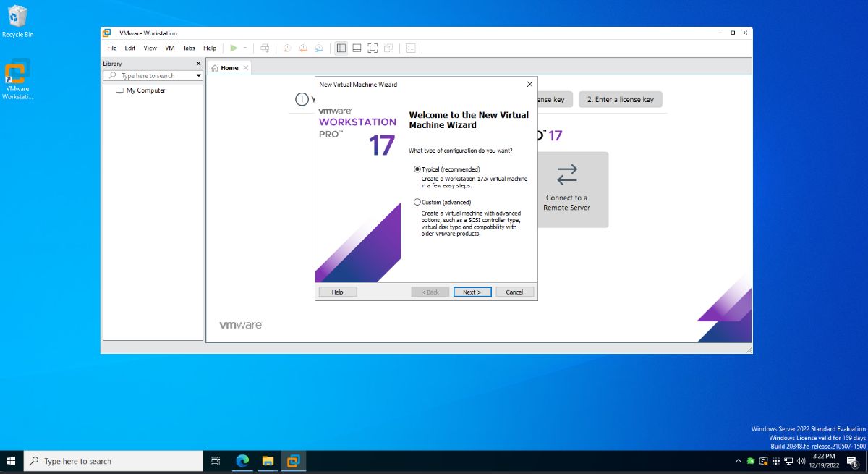Open the View menu
The image size is (868, 474).
tap(150, 48)
